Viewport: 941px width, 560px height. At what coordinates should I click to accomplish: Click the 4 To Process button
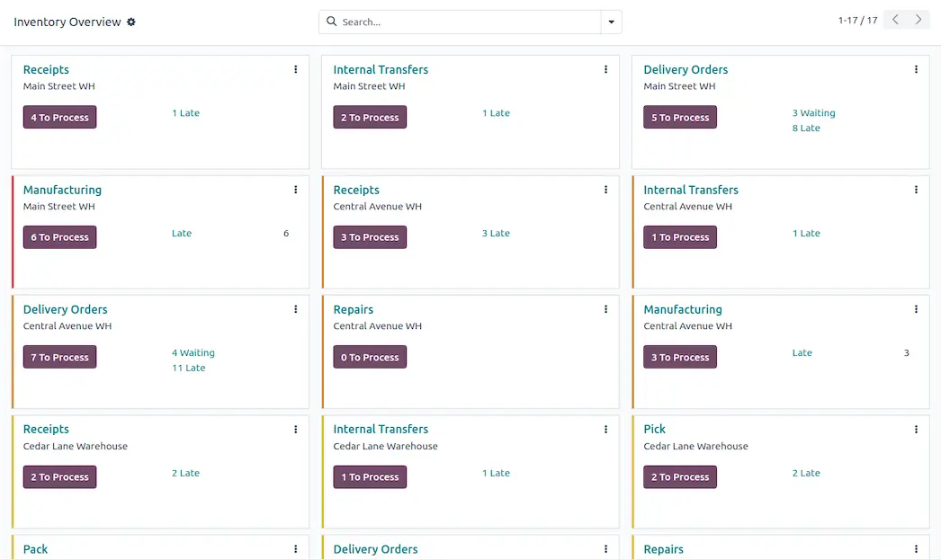tap(59, 118)
